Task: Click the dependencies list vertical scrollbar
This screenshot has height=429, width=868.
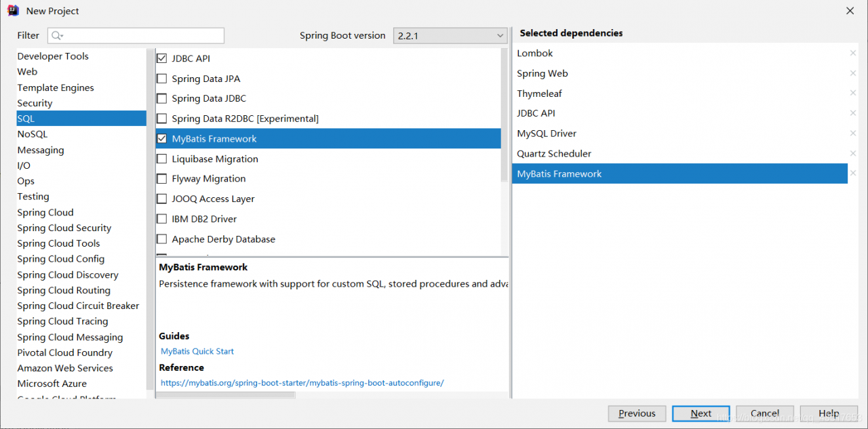Action: (x=504, y=108)
